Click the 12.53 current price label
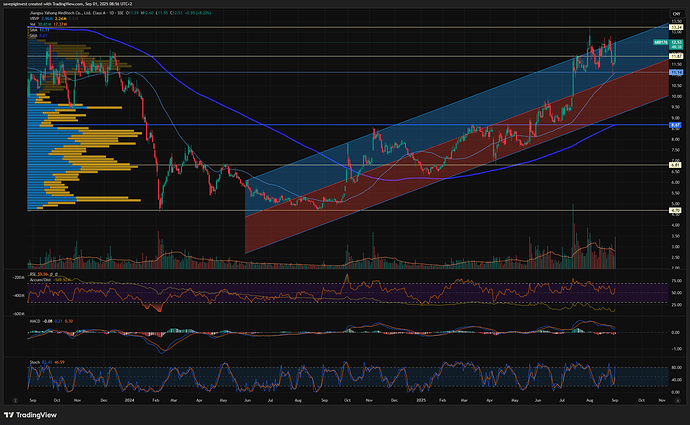This screenshot has width=690, height=425. coord(676,42)
